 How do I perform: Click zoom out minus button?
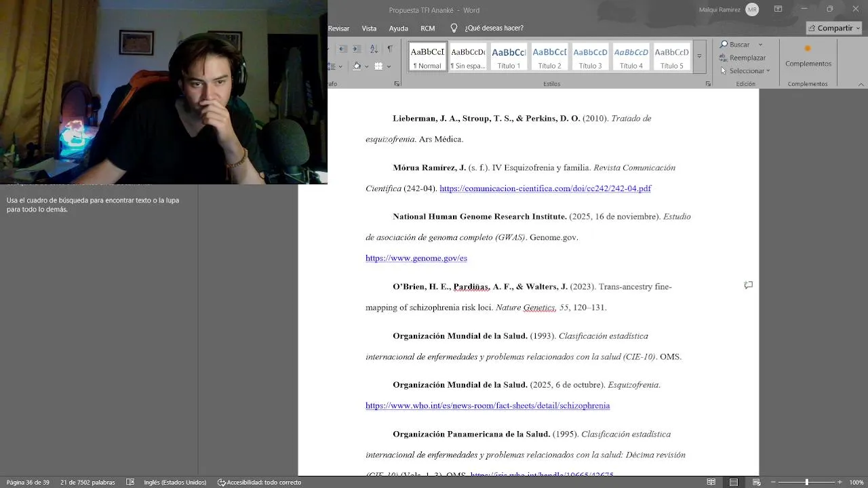(x=774, y=483)
